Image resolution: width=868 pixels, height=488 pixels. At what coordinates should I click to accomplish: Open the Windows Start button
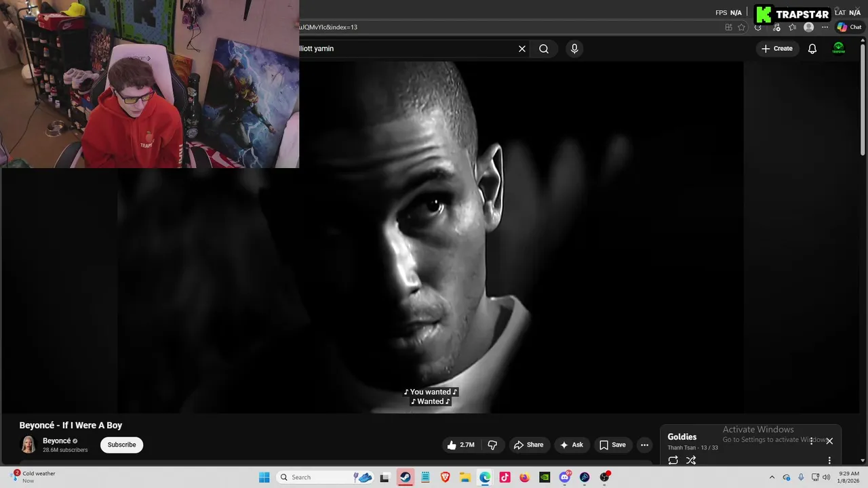click(x=264, y=477)
